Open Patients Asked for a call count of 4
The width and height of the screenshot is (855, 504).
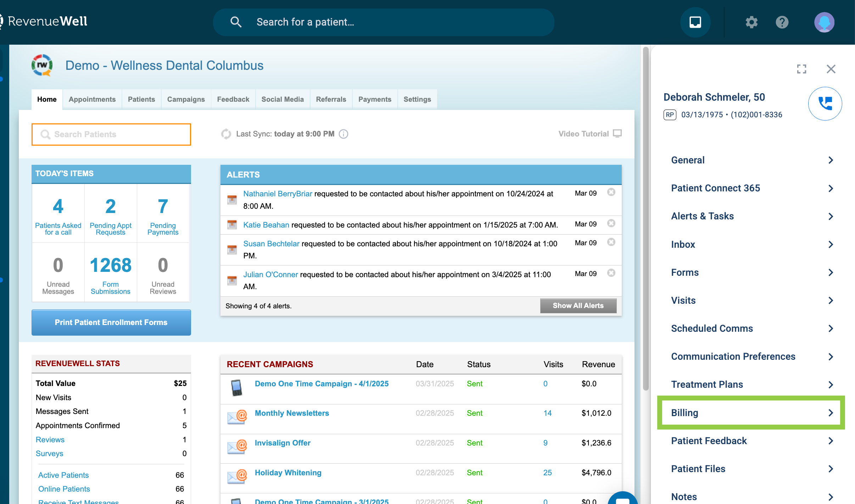[58, 206]
